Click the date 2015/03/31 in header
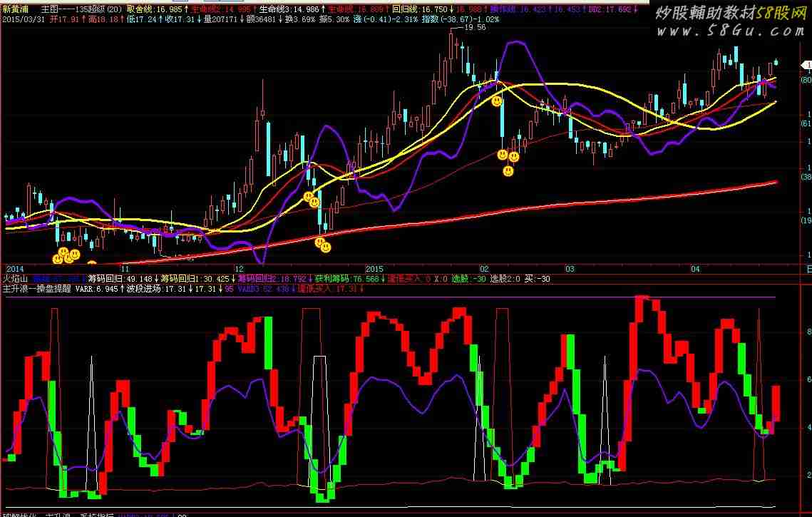The height and width of the screenshot is (517, 812). tap(23, 19)
